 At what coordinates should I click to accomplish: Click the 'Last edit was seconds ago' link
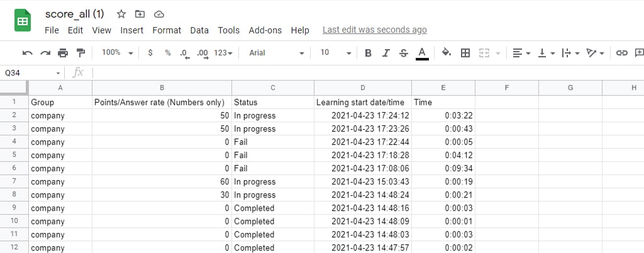click(x=374, y=30)
